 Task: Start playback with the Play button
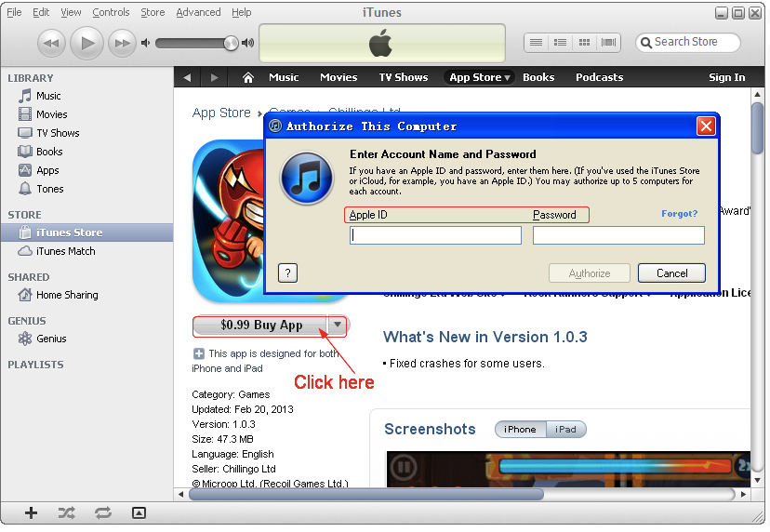pyautogui.click(x=86, y=43)
